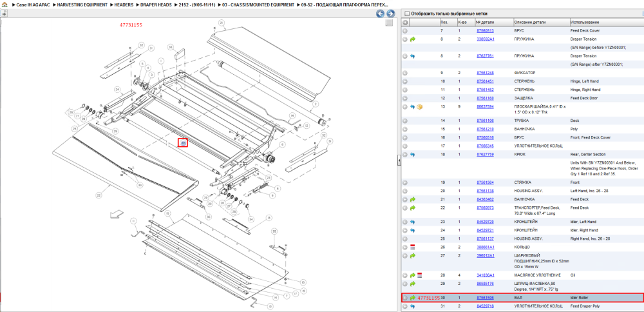Viewport: 644px width, 312px height.
Task: Select the 'СТЯЖКА' description cell
Action: point(522,182)
